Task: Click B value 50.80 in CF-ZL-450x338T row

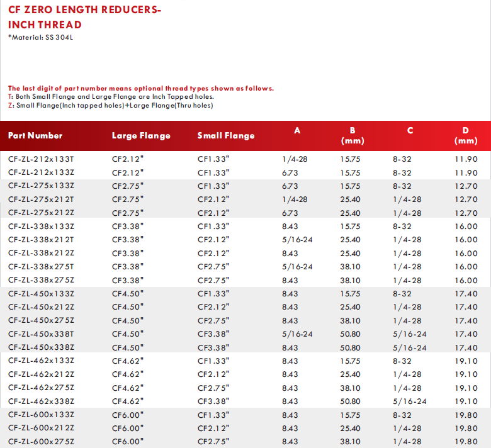Action: (x=350, y=334)
